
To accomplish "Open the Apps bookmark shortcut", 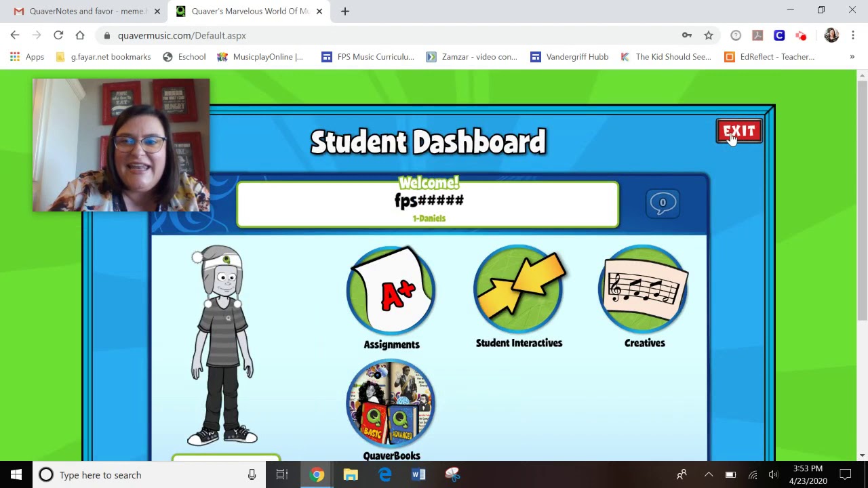I will [27, 57].
